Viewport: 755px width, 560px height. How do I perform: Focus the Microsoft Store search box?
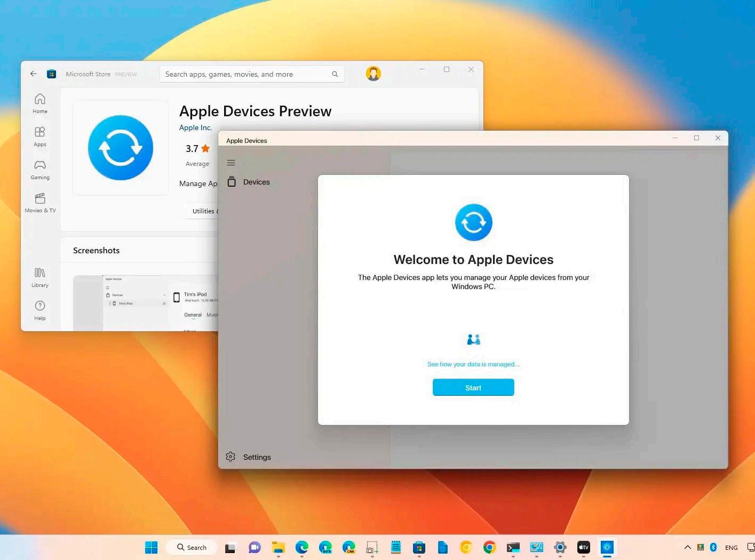pyautogui.click(x=252, y=74)
